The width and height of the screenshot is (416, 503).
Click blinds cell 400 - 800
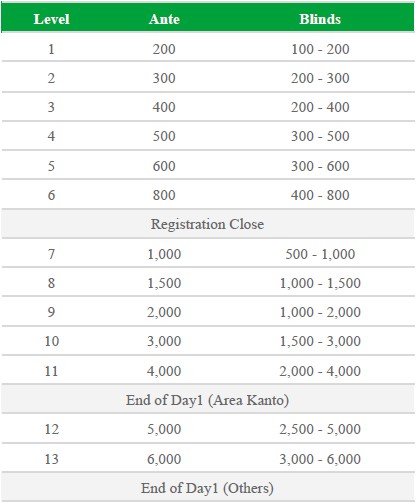[320, 195]
